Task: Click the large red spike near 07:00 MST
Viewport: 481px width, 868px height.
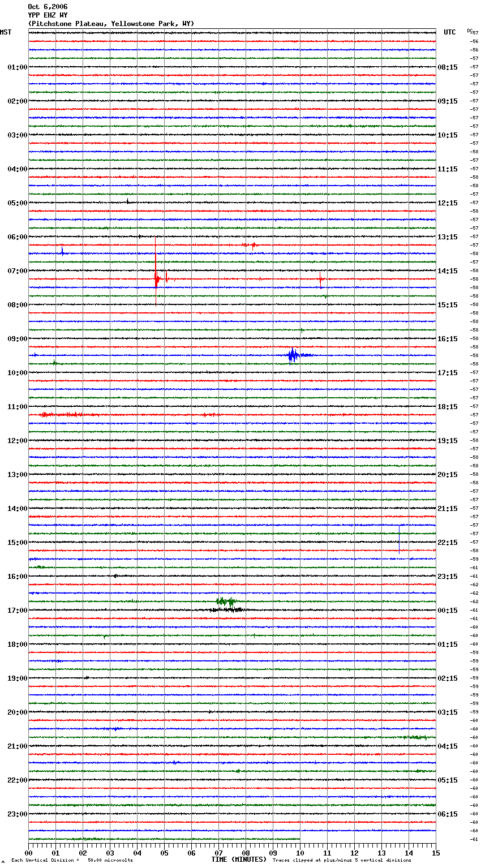Action: tap(156, 272)
